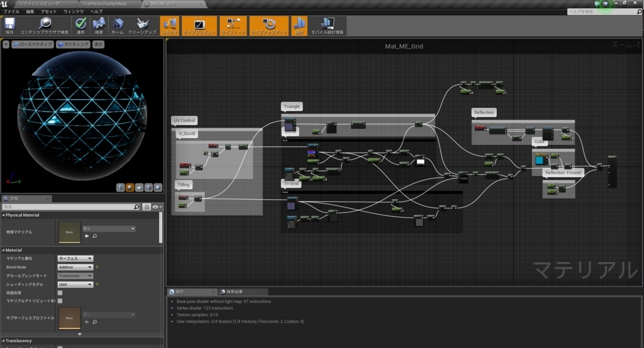Open the 表示 show menu in the preview
This screenshot has height=348, width=644.
(x=98, y=45)
